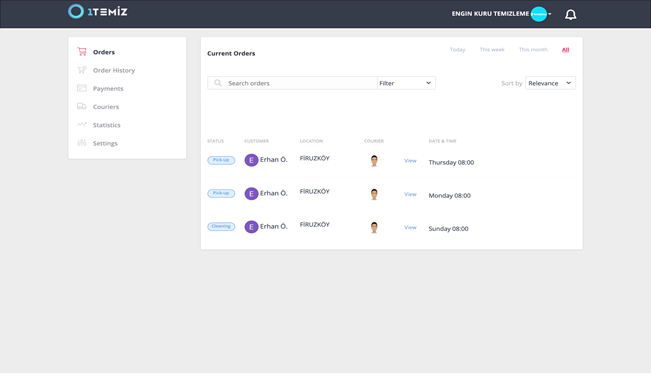Go to Order History
Image resolution: width=651 pixels, height=377 pixels.
(x=114, y=70)
